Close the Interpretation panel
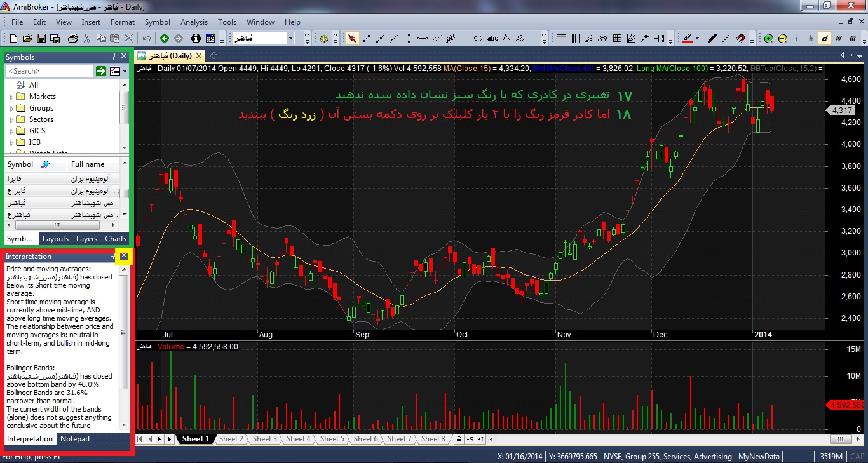 (124, 256)
